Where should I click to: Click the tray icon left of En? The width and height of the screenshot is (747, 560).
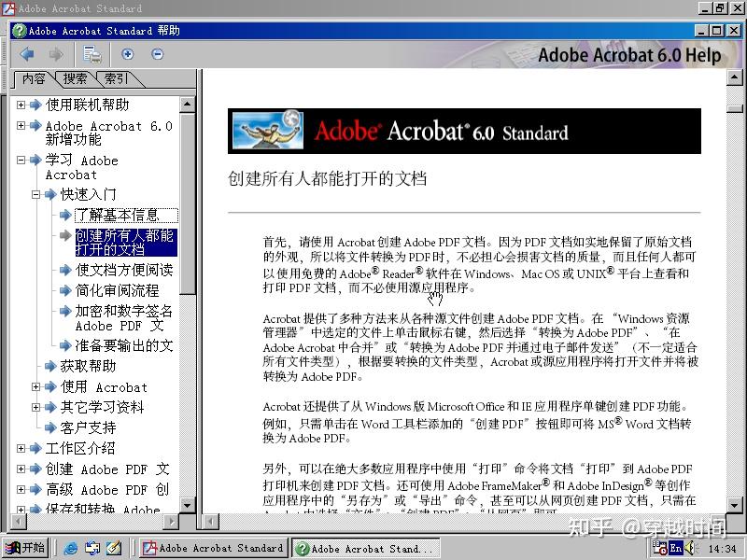660,548
